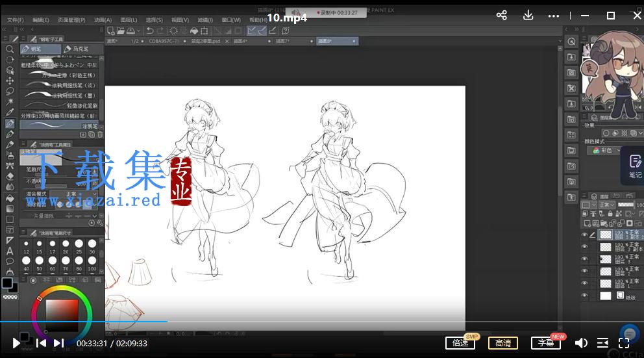Open the 文件(F) menu
The width and height of the screenshot is (644, 358).
point(15,19)
